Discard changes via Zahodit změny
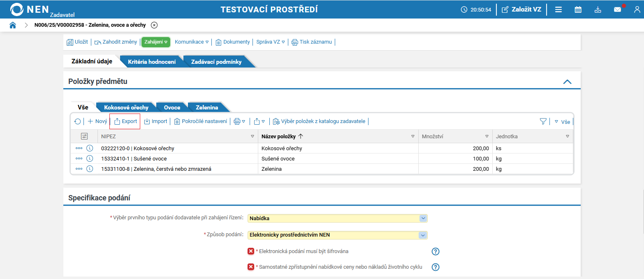 (115, 42)
